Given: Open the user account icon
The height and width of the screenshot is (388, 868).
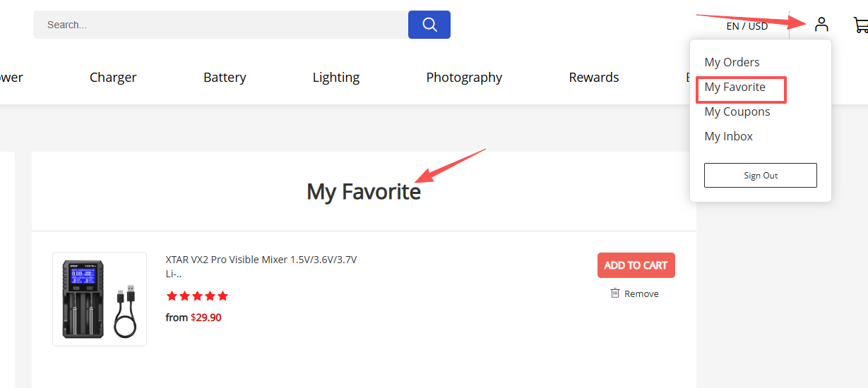Looking at the screenshot, I should point(821,25).
